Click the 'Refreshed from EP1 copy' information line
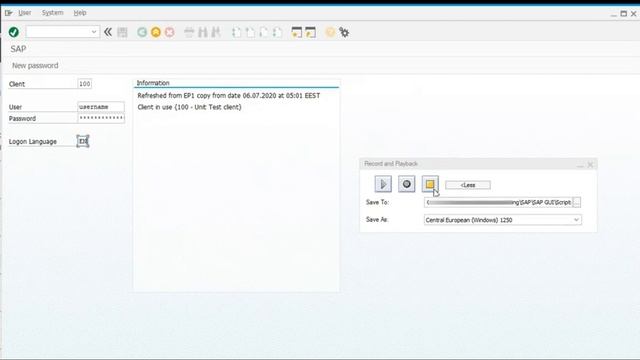This screenshot has width=640, height=360. click(x=229, y=96)
